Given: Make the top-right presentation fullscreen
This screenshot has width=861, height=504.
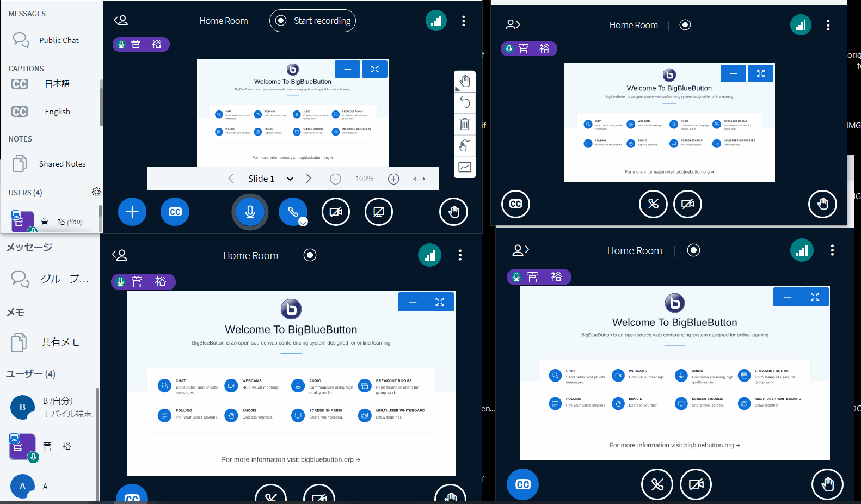Looking at the screenshot, I should coord(761,73).
